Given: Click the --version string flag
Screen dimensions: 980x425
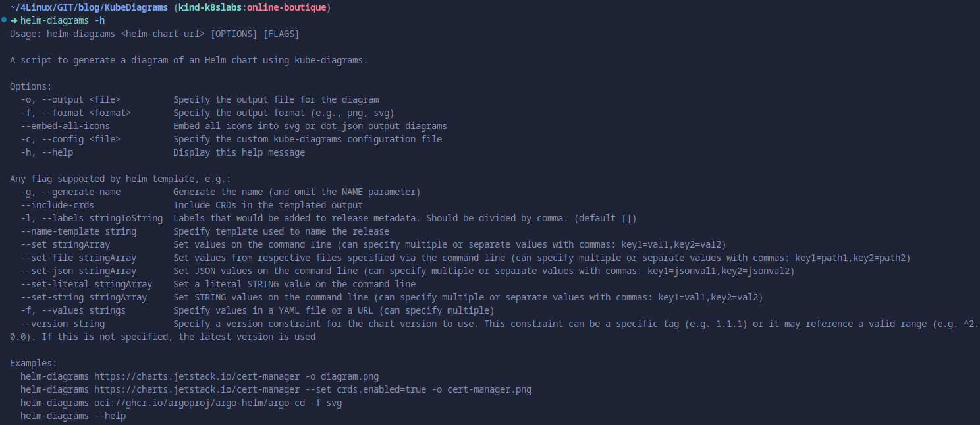Looking at the screenshot, I should (x=63, y=324).
